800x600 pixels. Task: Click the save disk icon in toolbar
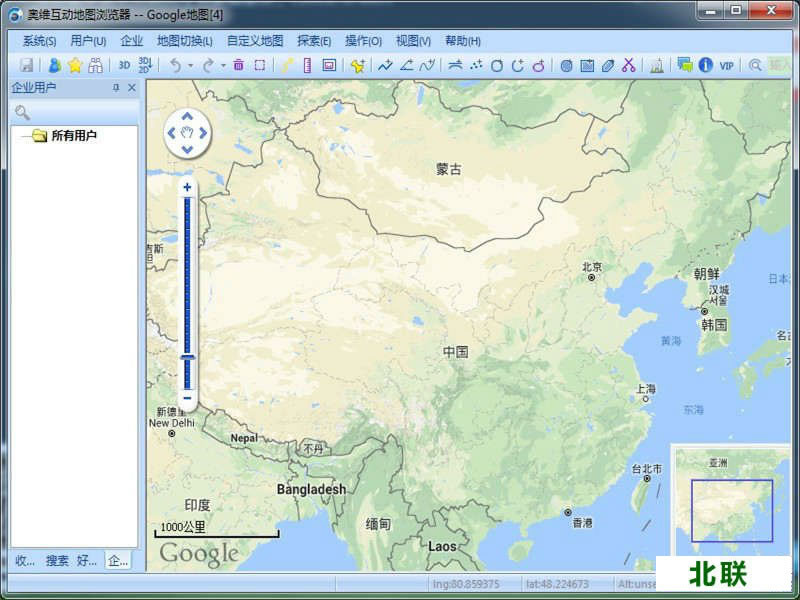click(x=27, y=65)
